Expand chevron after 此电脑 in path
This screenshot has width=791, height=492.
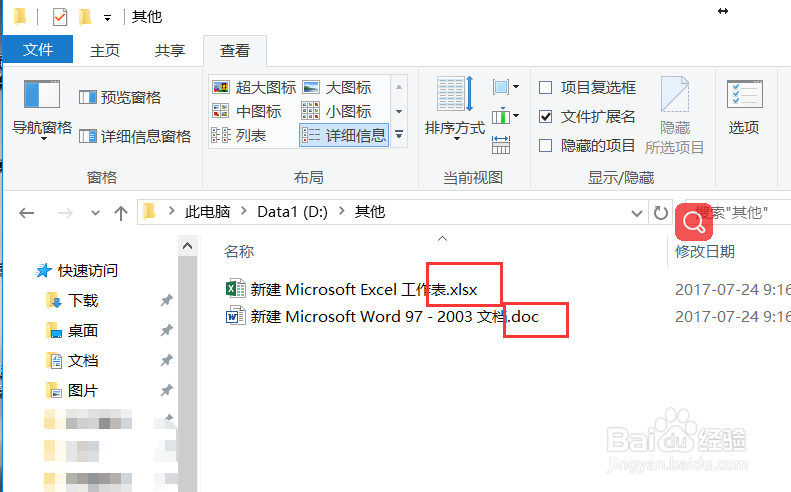tap(244, 211)
